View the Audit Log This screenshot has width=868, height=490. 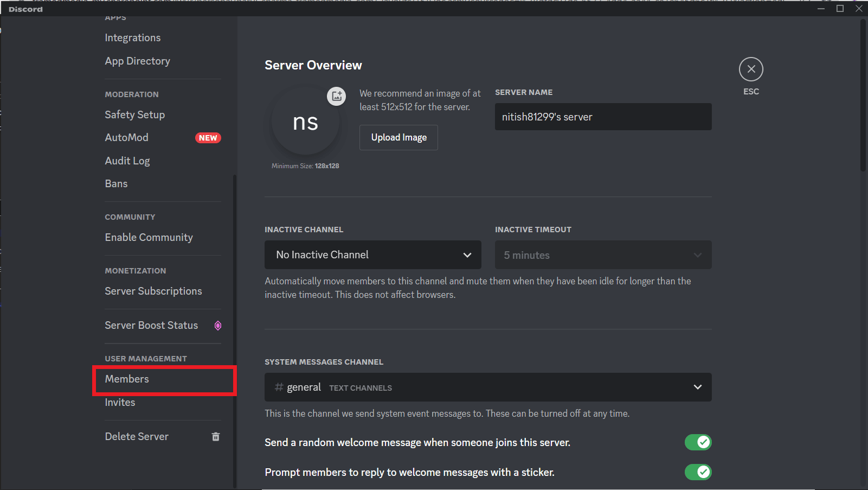127,161
